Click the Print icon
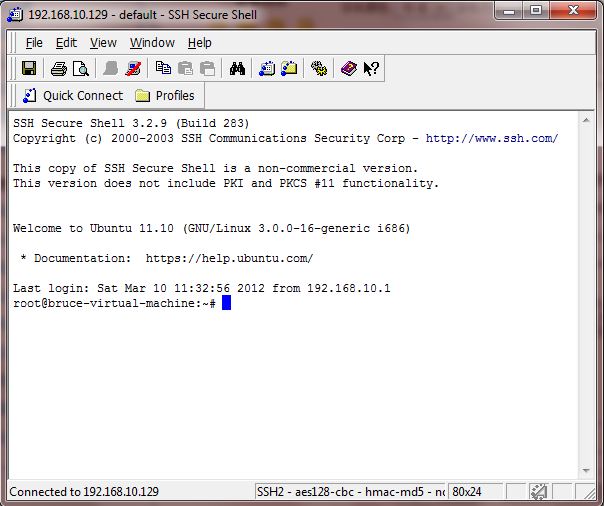The width and height of the screenshot is (604, 506). click(59, 69)
